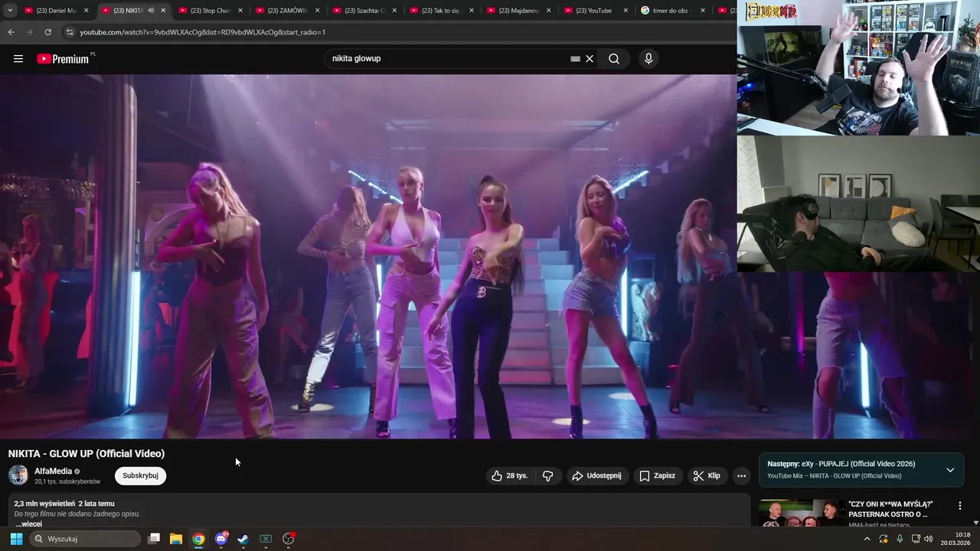Open Steam from the taskbar
Viewport: 980px width, 551px height.
[243, 539]
